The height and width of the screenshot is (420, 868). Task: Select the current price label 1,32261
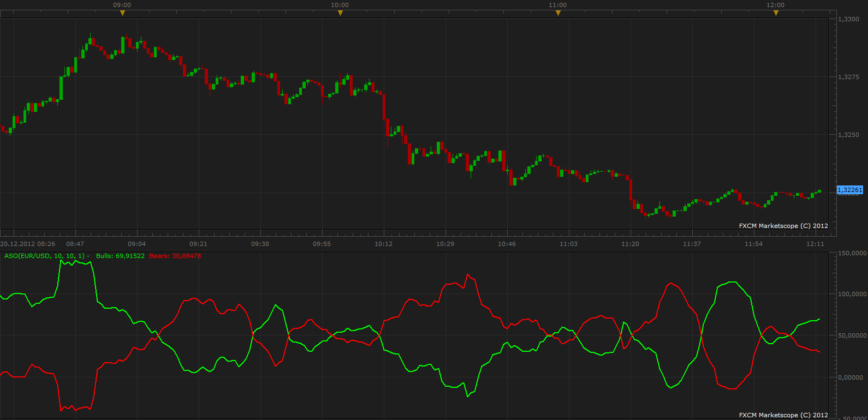[850, 190]
